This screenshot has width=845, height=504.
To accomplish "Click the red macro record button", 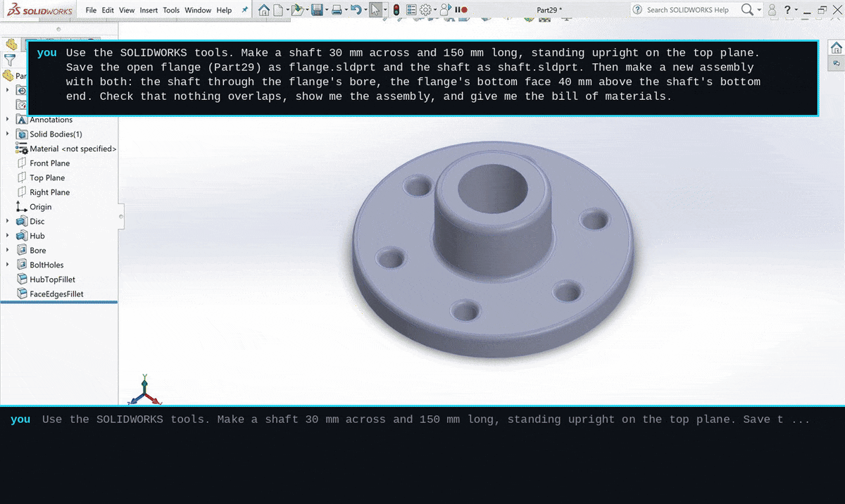I will pos(464,10).
